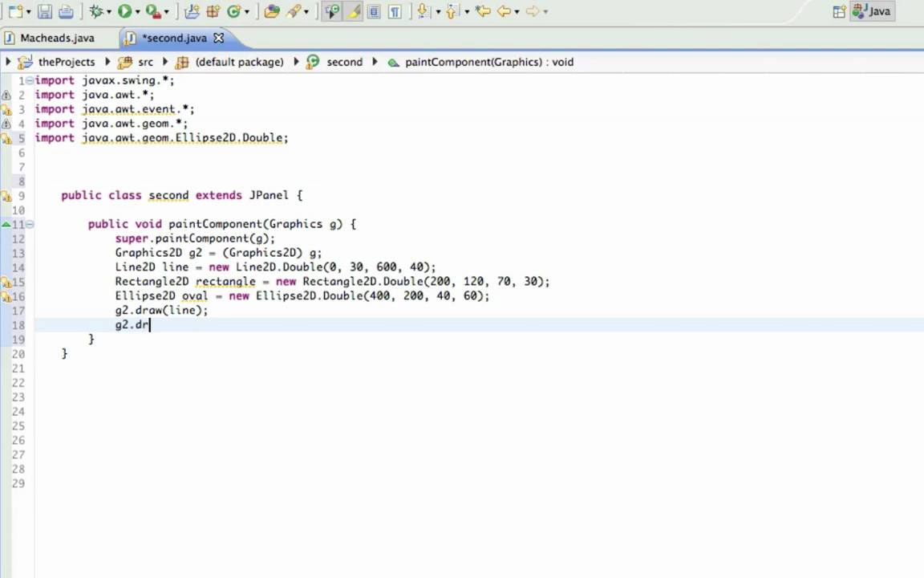Toggle Breadcrumb navigation button

332,11
